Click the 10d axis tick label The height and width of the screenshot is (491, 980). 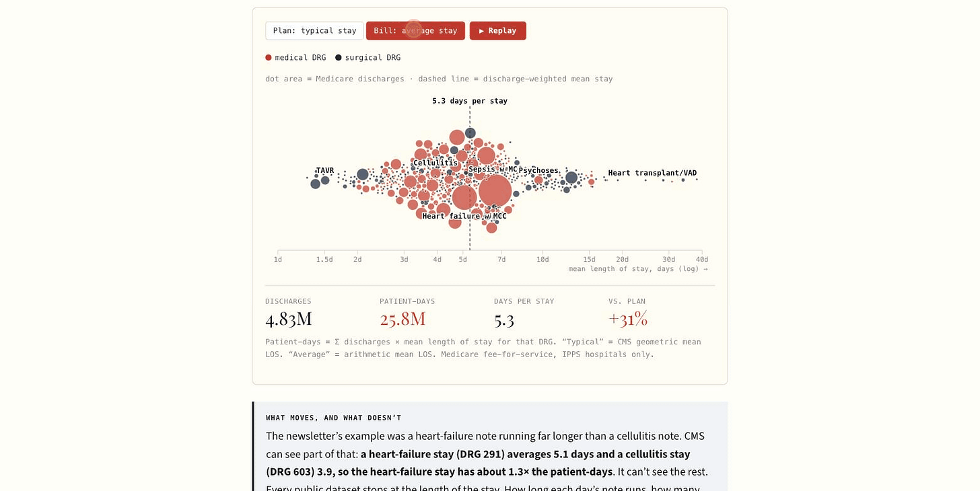(x=542, y=260)
